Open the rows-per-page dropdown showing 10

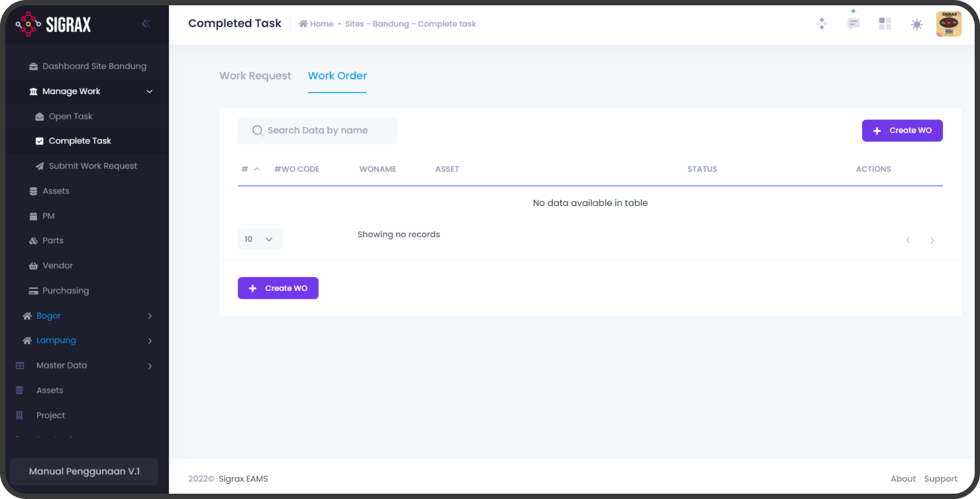[260, 239]
